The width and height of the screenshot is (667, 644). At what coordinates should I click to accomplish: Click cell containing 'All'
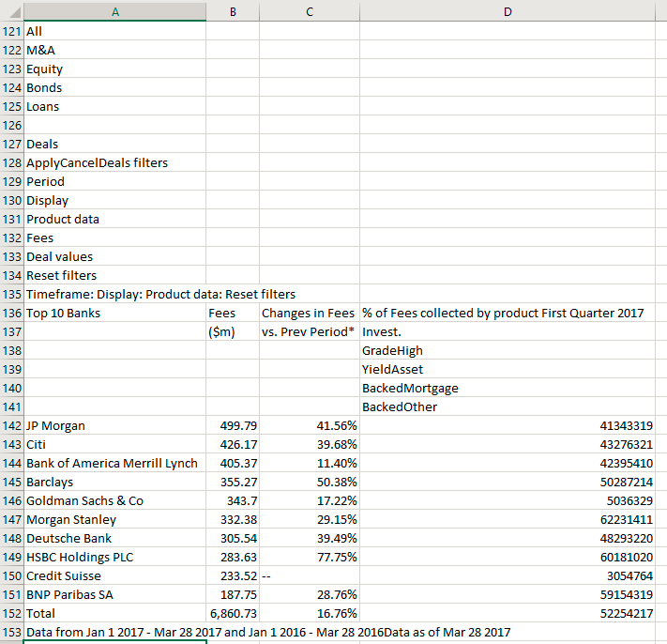114,31
